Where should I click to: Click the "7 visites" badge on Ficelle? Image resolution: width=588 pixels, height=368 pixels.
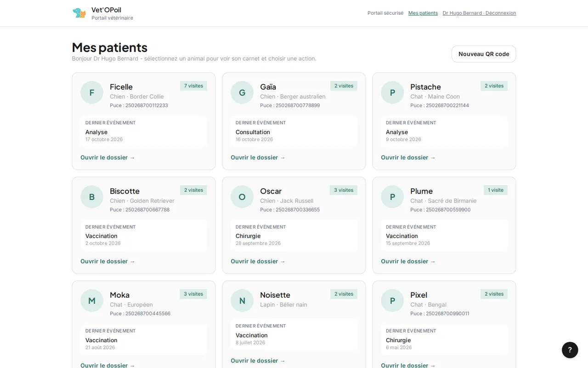[x=193, y=86]
